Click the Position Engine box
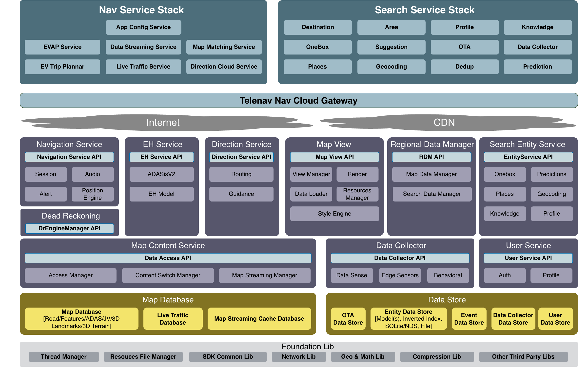This screenshot has height=367, width=588. (93, 194)
